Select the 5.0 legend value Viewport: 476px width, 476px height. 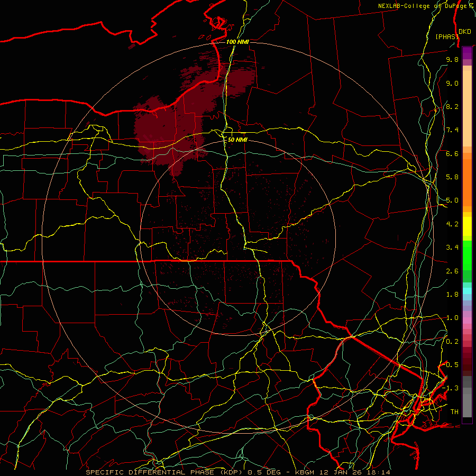point(452,200)
